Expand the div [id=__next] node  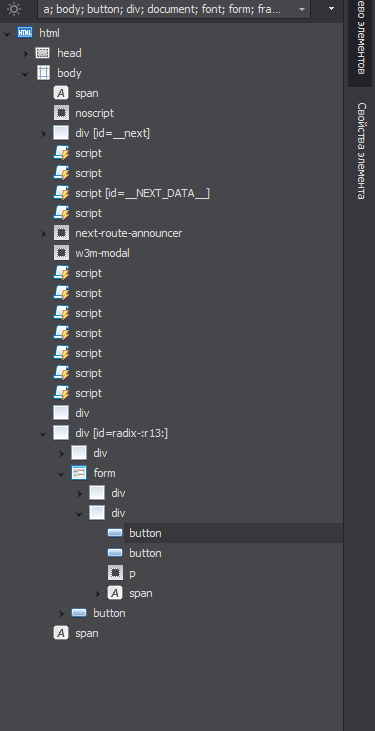[x=43, y=133]
